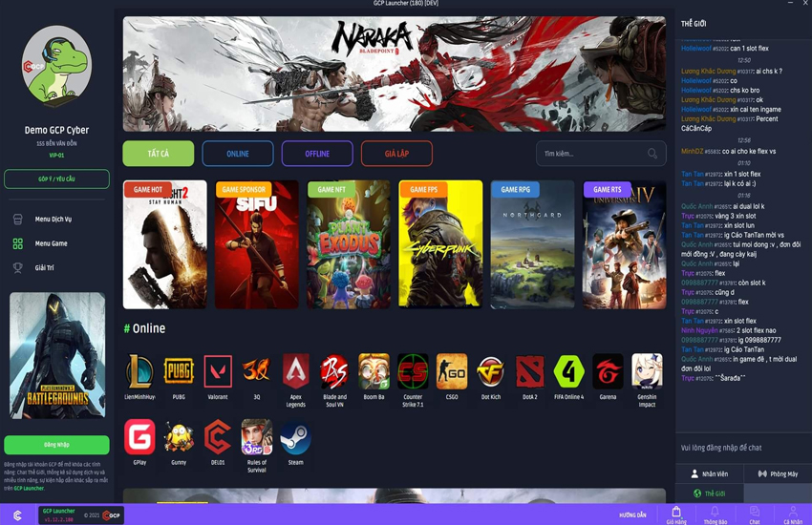Select the OFFLINE filter tab

(317, 154)
